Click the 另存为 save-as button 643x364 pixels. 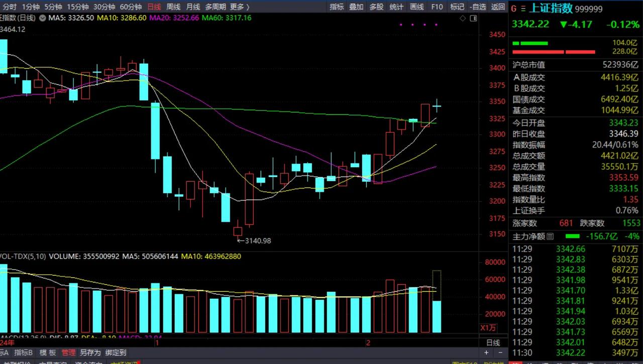pyautogui.click(x=90, y=353)
